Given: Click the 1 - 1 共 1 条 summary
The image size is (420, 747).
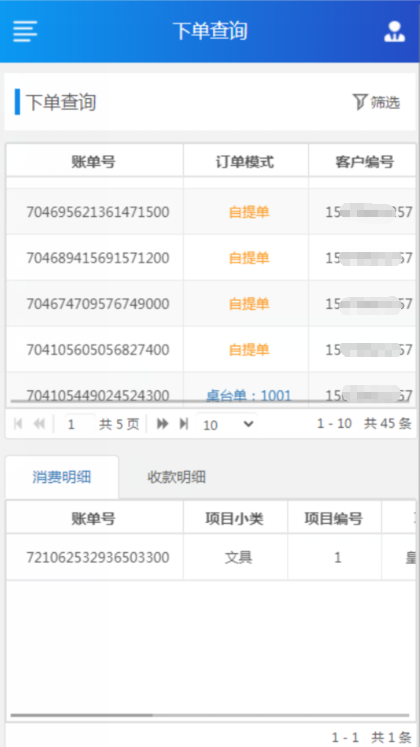Looking at the screenshot, I should 372,737.
